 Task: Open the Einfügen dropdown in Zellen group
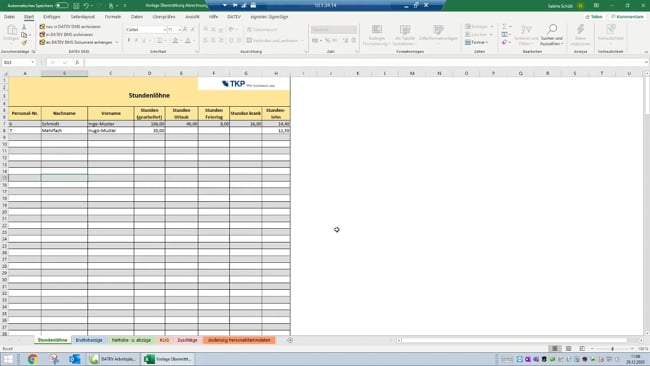click(478, 27)
